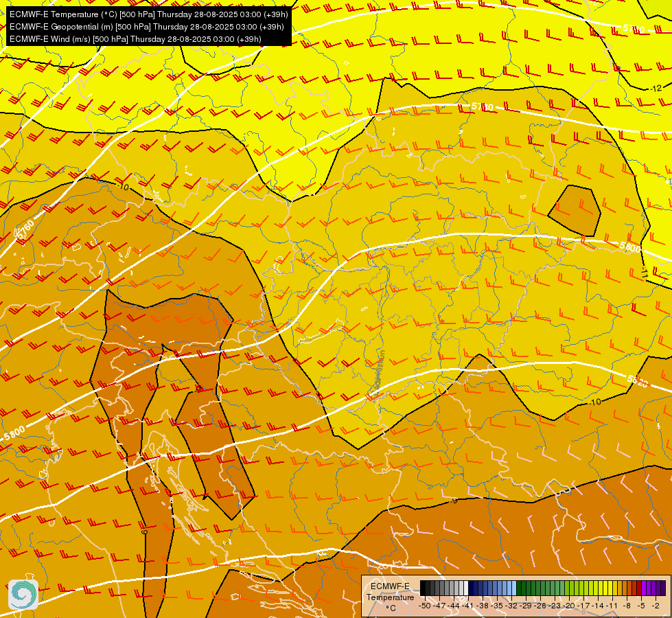
Task: Click the -14 legend tick label
Action: click(597, 606)
